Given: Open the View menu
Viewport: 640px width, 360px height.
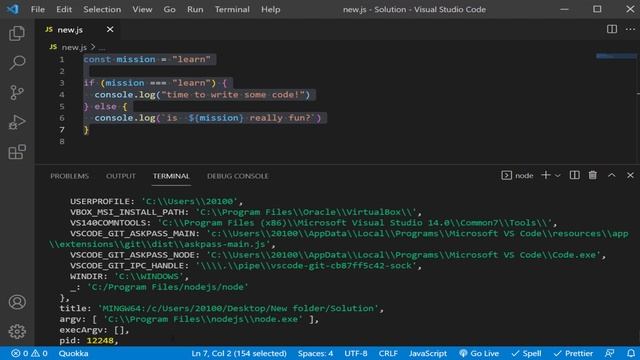Looking at the screenshot, I should 142,9.
